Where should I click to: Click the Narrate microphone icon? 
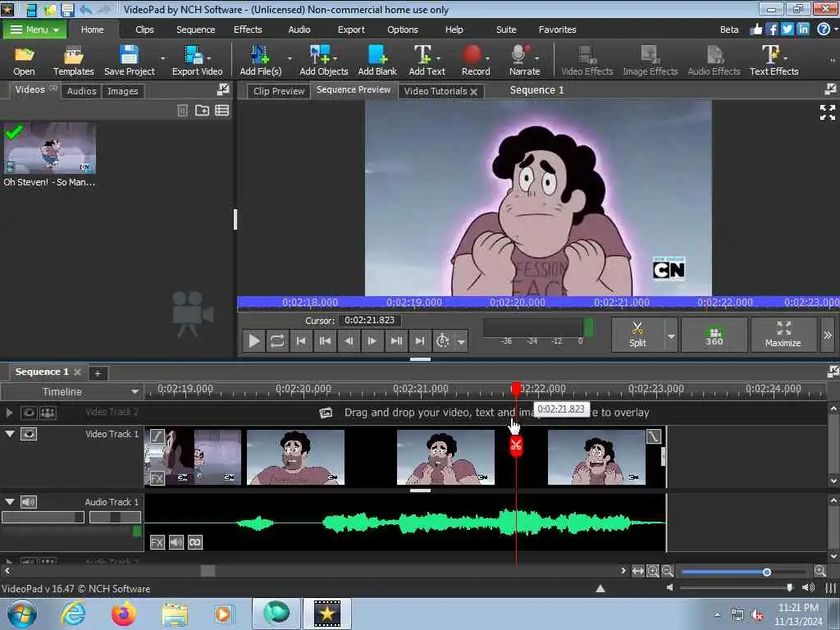[x=524, y=61]
